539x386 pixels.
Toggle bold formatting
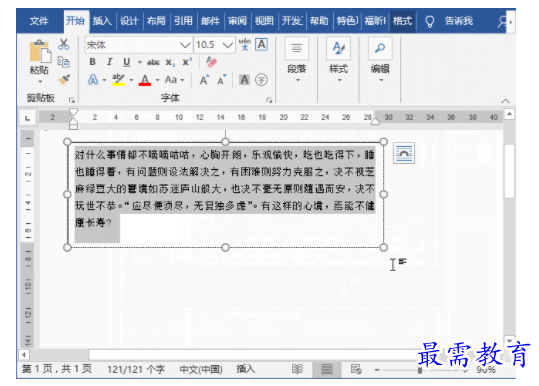coord(92,62)
